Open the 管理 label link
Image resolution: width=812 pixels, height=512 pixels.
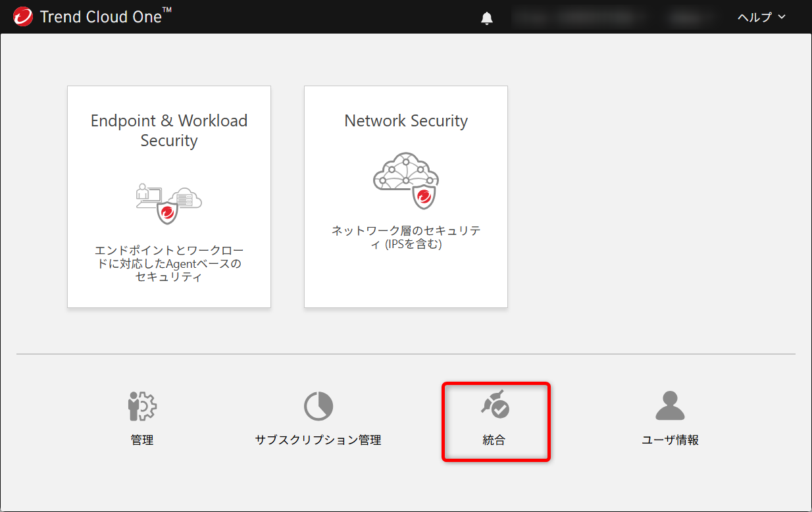coord(142,440)
